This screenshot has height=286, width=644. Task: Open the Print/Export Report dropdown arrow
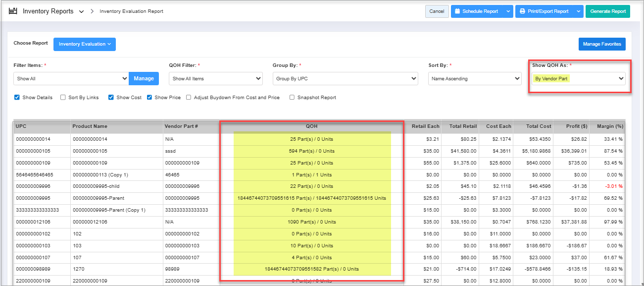pos(579,11)
